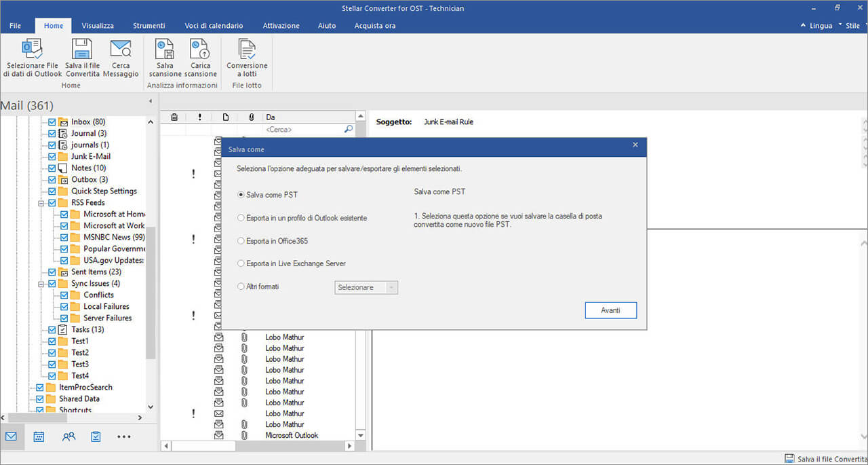Click the Avanti button
The width and height of the screenshot is (868, 465).
click(610, 310)
